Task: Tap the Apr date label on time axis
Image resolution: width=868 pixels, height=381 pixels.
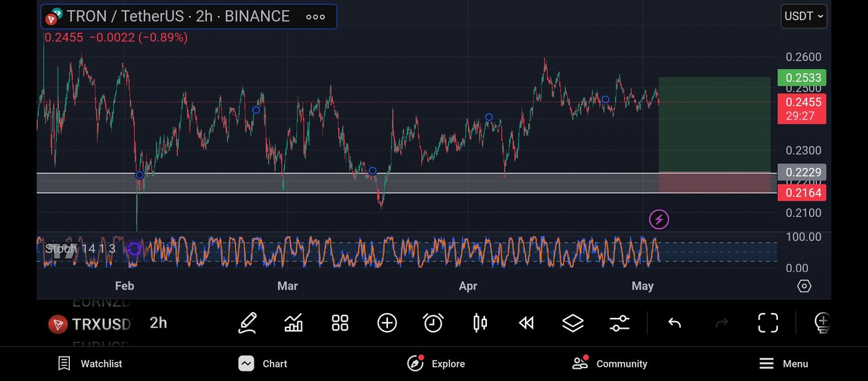Action: click(468, 286)
